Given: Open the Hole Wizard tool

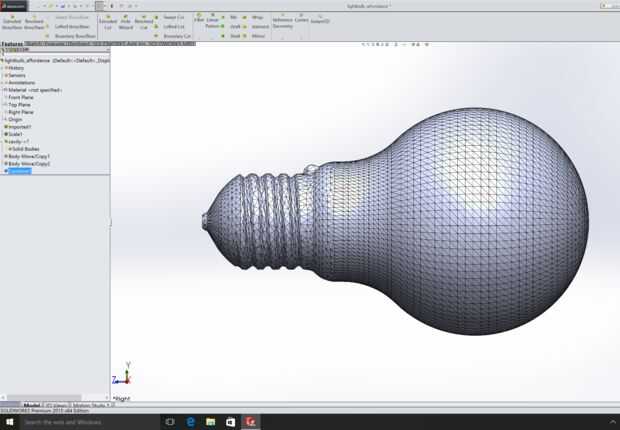Looking at the screenshot, I should [x=125, y=21].
